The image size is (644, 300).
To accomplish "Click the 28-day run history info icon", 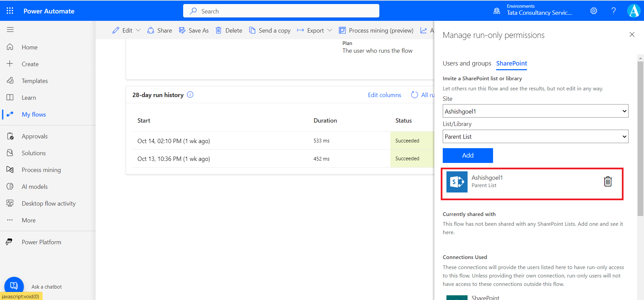I will [190, 95].
